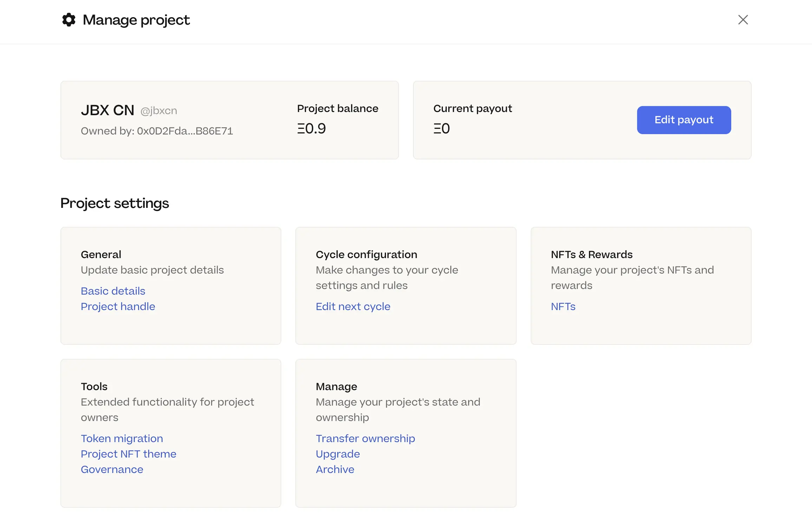
Task: Click Transfer ownership in Manage section
Action: click(x=365, y=438)
